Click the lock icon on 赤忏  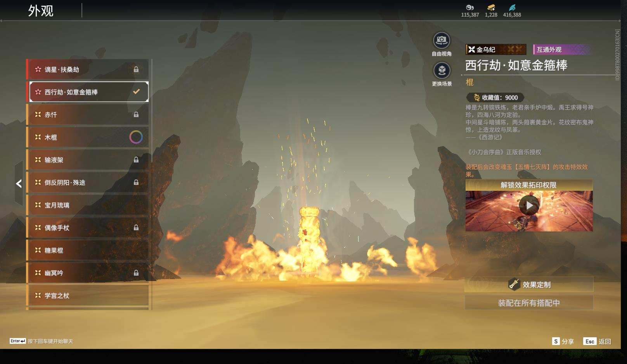[x=136, y=115]
